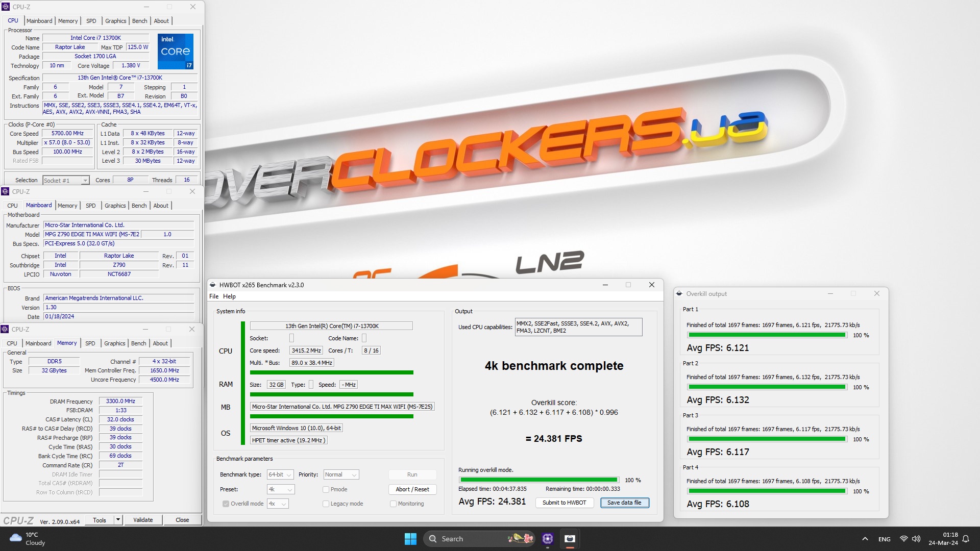Screen dimensions: 980x551
Task: Click the empty Code Name field in HWBOT
Action: [364, 338]
